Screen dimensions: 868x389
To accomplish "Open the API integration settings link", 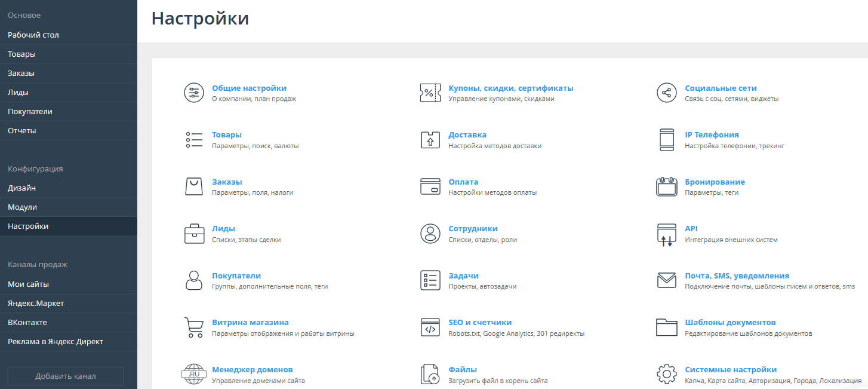I will [691, 228].
